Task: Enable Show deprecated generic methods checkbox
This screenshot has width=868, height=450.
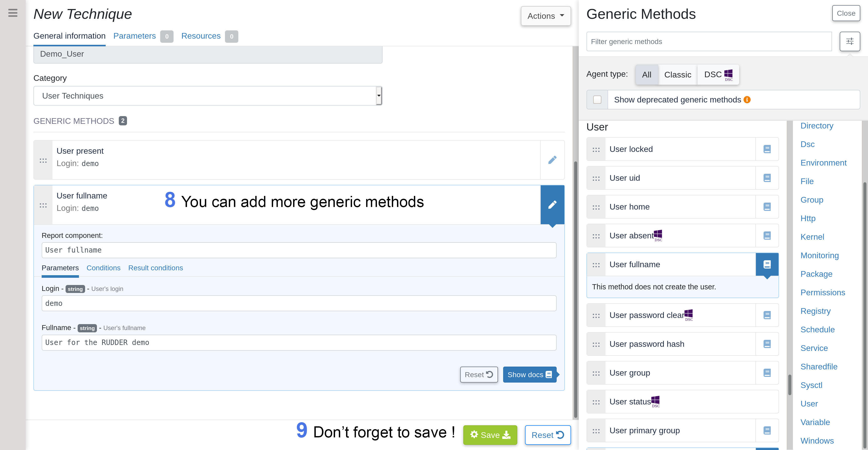Action: (597, 100)
